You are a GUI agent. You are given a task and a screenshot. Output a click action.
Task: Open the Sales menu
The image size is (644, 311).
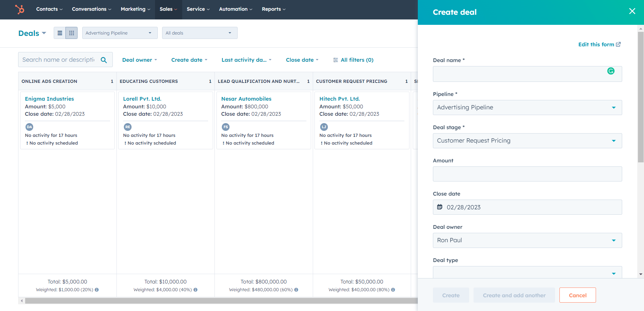point(168,9)
